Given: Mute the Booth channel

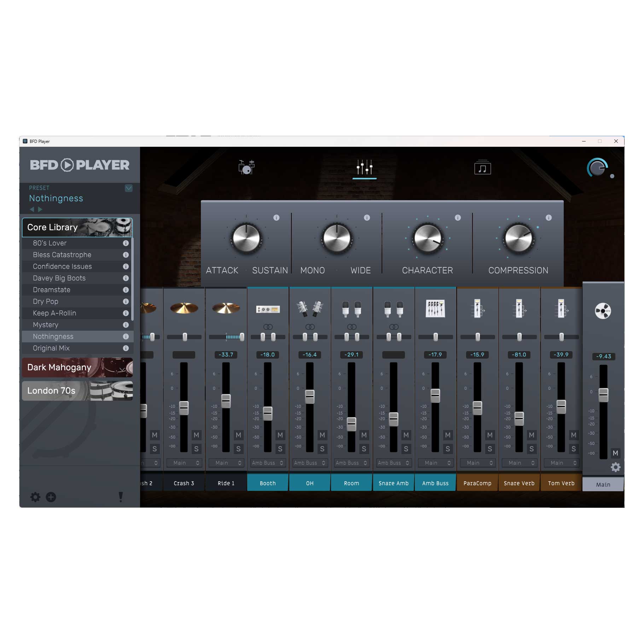Looking at the screenshot, I should point(280,435).
